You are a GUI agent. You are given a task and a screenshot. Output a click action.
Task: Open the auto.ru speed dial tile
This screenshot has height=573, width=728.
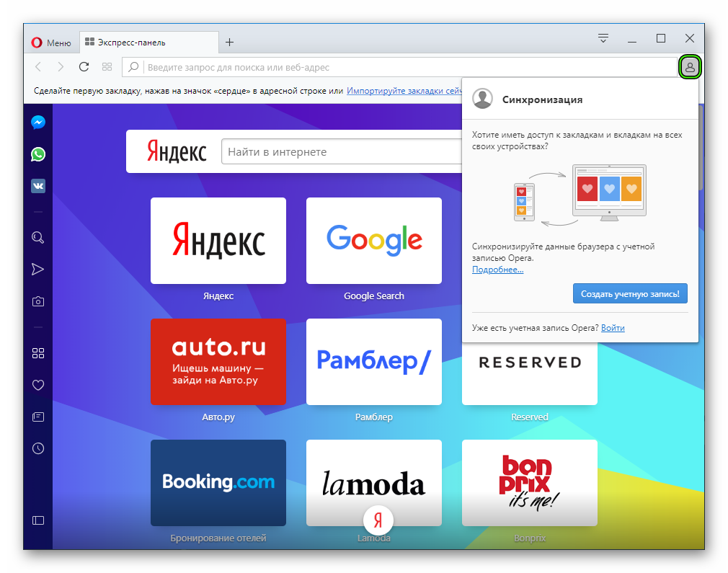(x=218, y=362)
